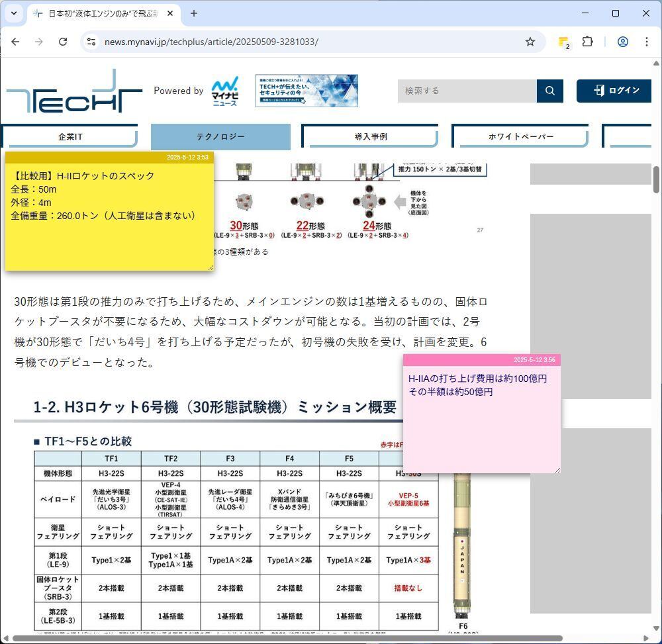This screenshot has height=644, width=662.
Task: Click the VEP-5 小型副衛星6基 payload cell
Action: [408, 499]
